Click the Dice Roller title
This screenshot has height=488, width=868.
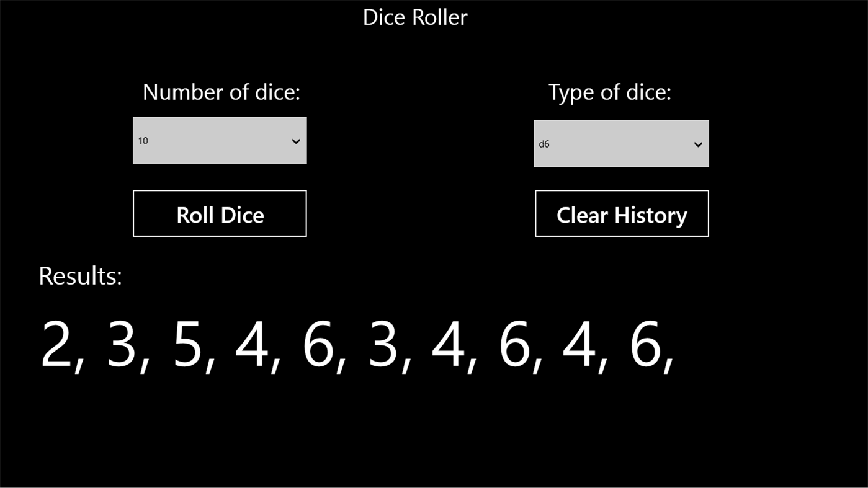click(414, 17)
